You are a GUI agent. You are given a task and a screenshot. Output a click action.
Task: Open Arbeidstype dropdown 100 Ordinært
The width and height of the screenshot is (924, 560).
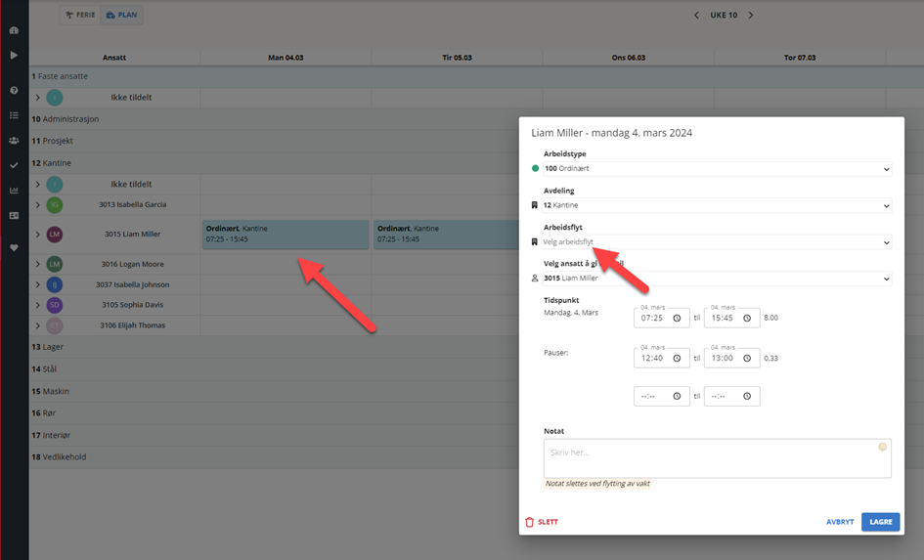(717, 169)
